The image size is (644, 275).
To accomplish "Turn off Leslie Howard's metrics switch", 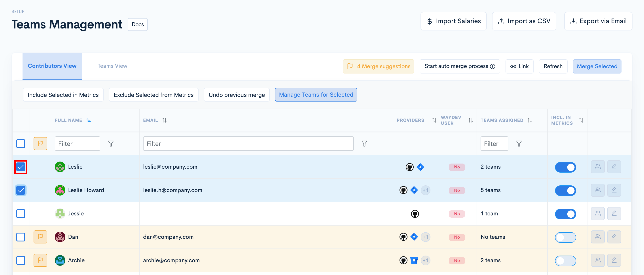I will tap(565, 190).
